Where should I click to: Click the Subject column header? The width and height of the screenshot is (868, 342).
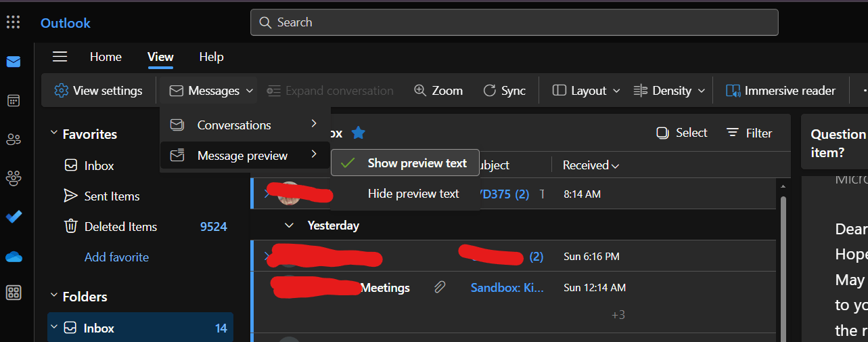coord(493,165)
